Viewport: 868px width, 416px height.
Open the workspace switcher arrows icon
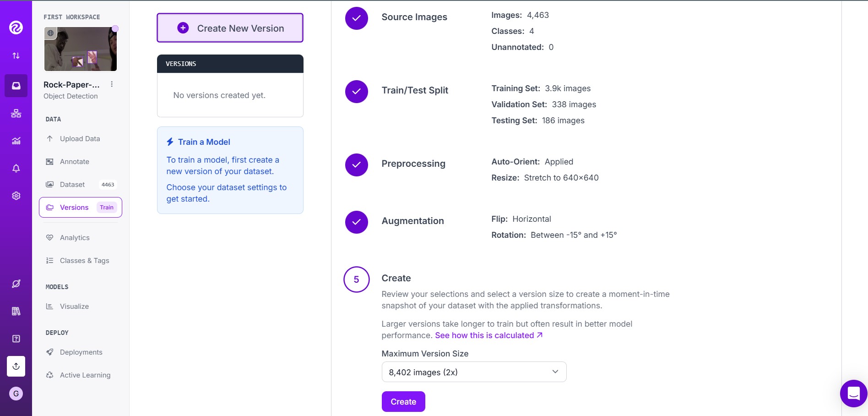pyautogui.click(x=16, y=55)
